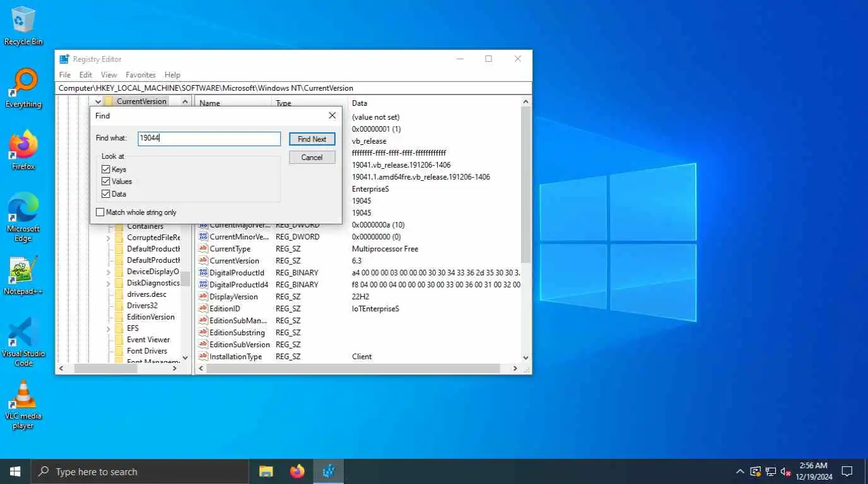The image size is (868, 484).
Task: Expand the DeviceDisplayObjects tree node
Action: (108, 272)
